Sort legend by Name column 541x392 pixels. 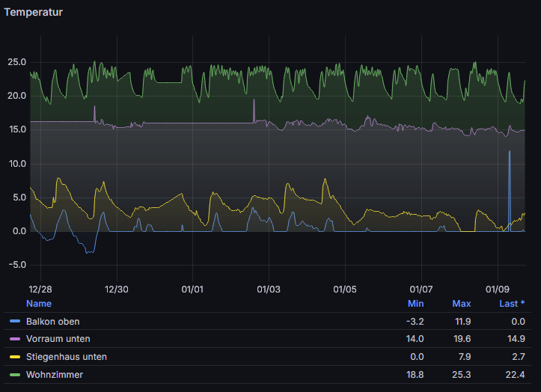pos(39,304)
